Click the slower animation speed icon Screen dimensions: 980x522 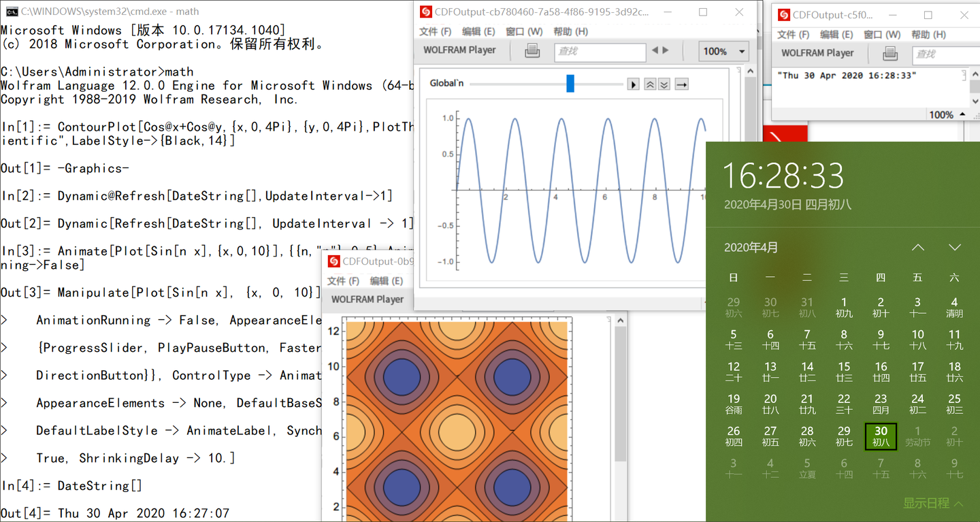(664, 84)
